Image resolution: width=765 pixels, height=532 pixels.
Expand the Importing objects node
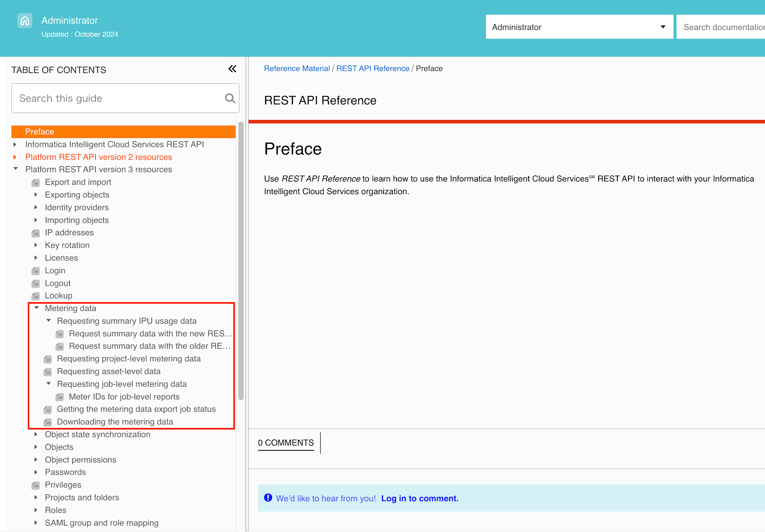pyautogui.click(x=36, y=220)
